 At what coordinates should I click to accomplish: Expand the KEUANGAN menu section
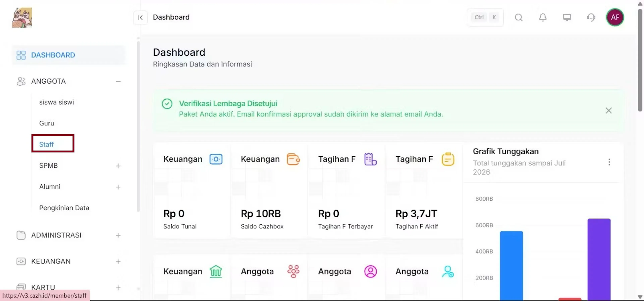coord(118,262)
